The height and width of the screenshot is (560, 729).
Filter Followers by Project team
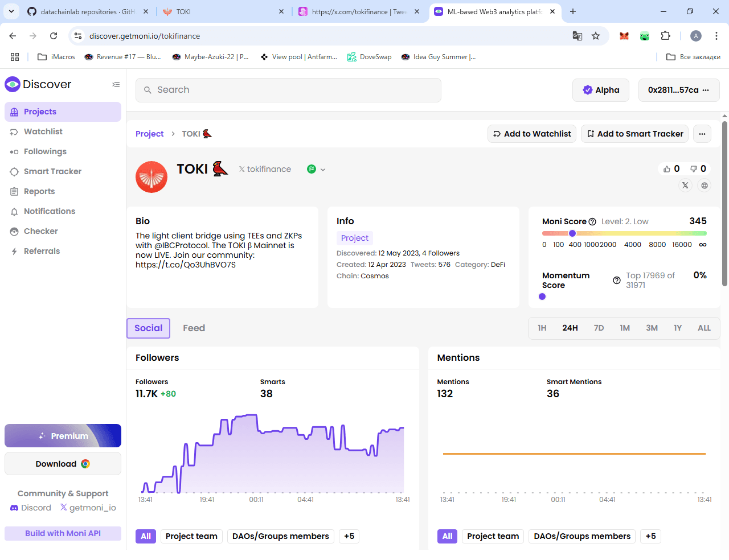click(191, 536)
